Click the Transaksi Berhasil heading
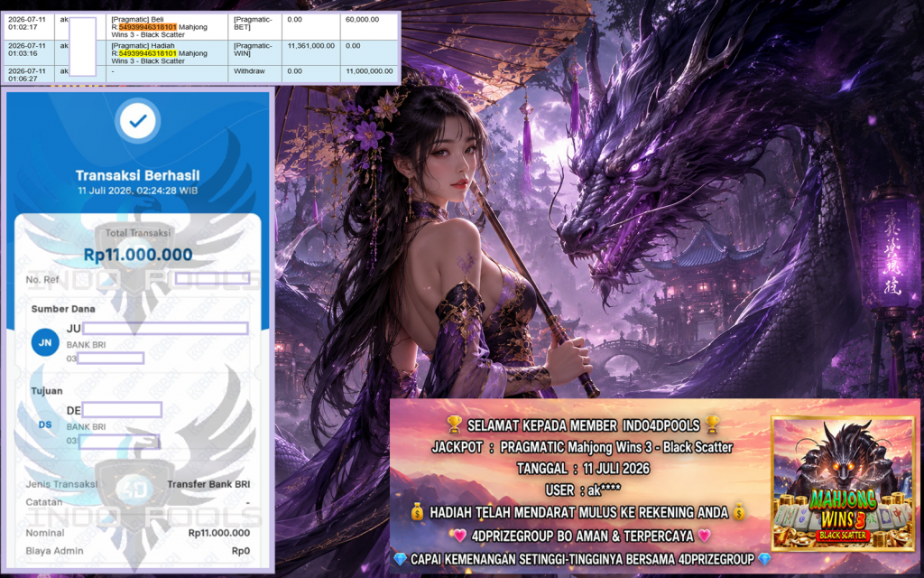This screenshot has height=578, width=924. tap(138, 175)
